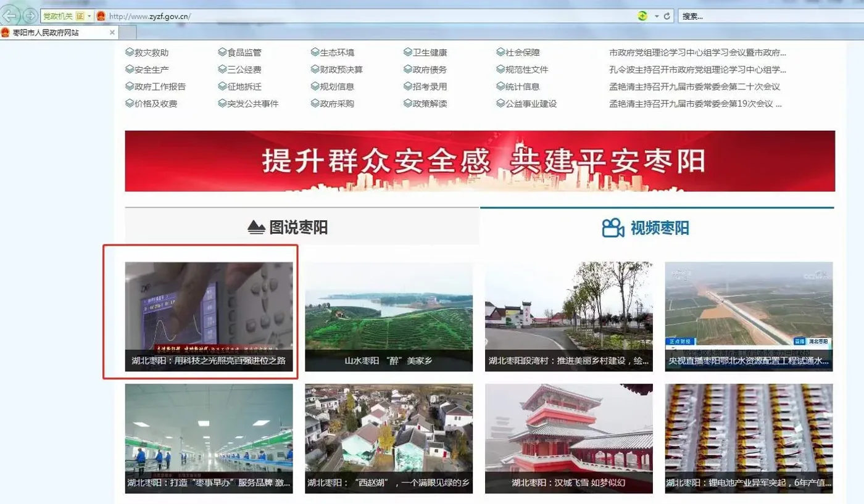Screen dimensions: 864x504
Task: Click the icon beside 财政预决算
Action: (x=315, y=70)
